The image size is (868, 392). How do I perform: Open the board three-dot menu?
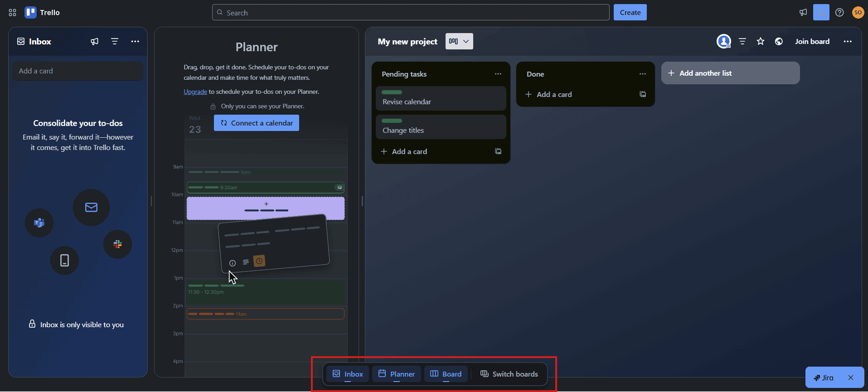point(848,41)
